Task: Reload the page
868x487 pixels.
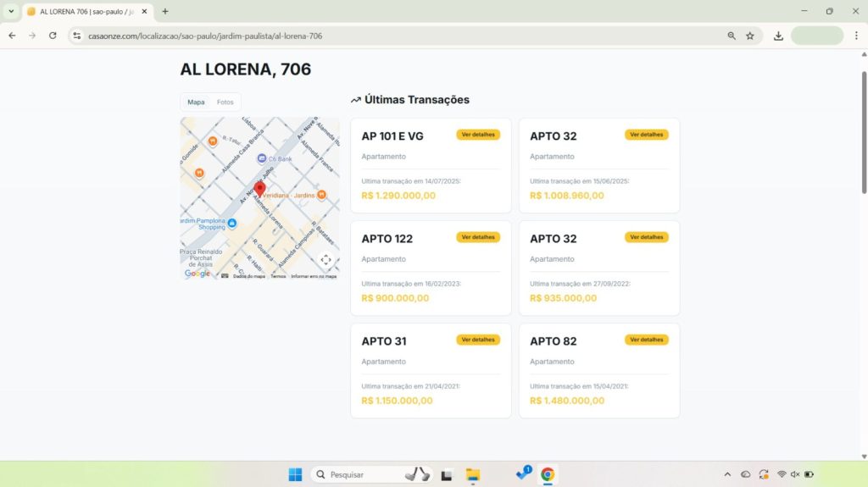Action: pos(53,36)
